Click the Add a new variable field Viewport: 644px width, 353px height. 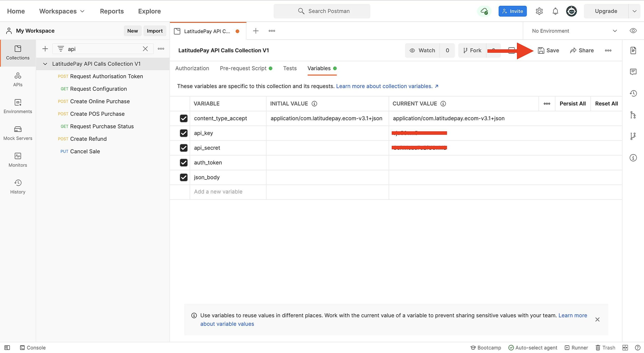click(228, 192)
